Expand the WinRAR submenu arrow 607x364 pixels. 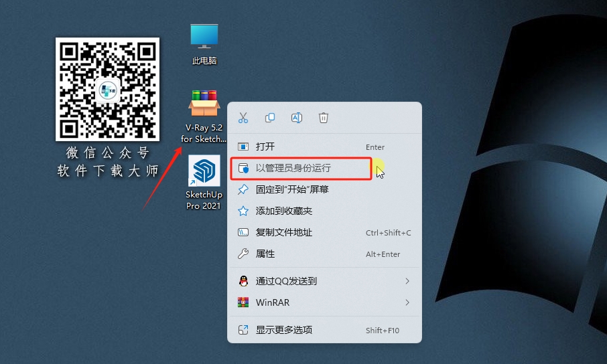tap(407, 302)
